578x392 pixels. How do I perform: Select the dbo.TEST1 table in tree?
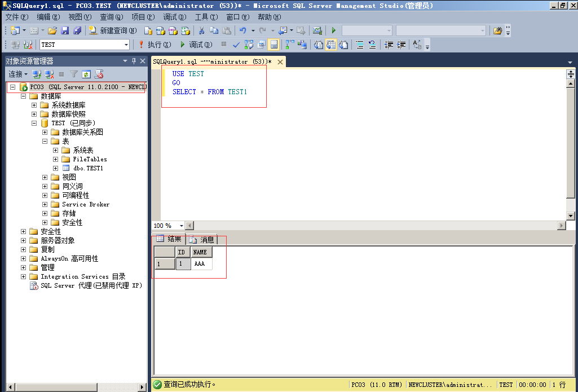88,168
